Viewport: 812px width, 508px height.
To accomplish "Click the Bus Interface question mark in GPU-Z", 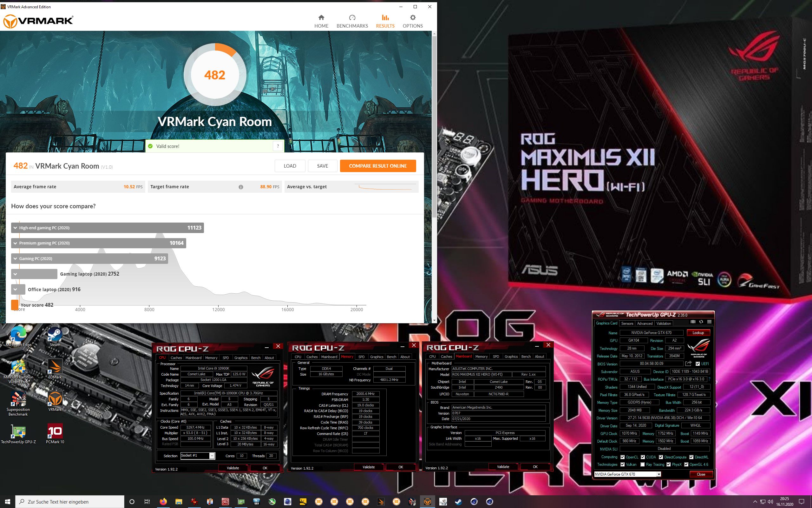I will coord(709,379).
